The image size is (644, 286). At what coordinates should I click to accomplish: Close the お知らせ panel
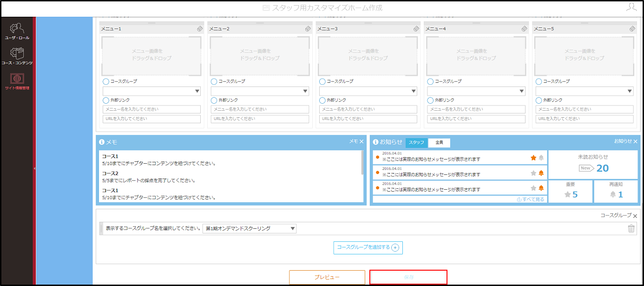(635, 141)
